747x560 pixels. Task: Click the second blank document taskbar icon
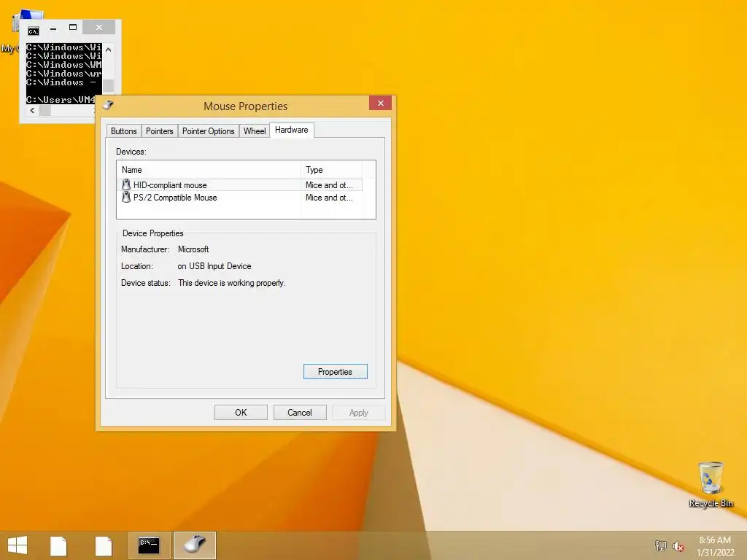tap(104, 545)
